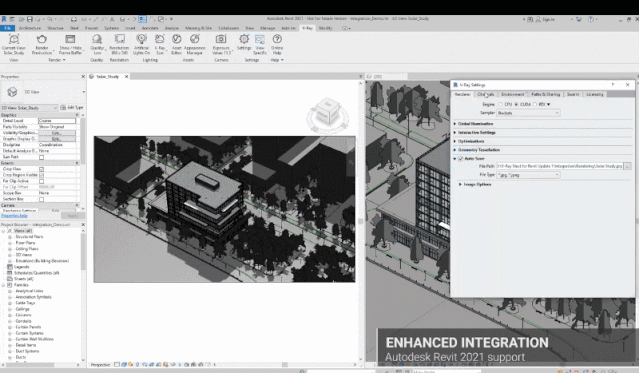The height and width of the screenshot is (373, 639).
Task: Expand the Interactive Settings section
Action: 455,132
